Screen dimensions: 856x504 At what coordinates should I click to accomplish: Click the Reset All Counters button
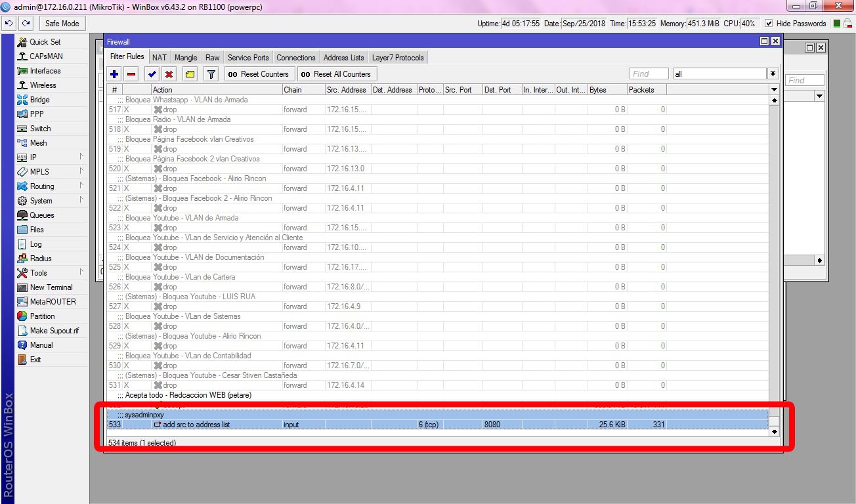point(337,74)
